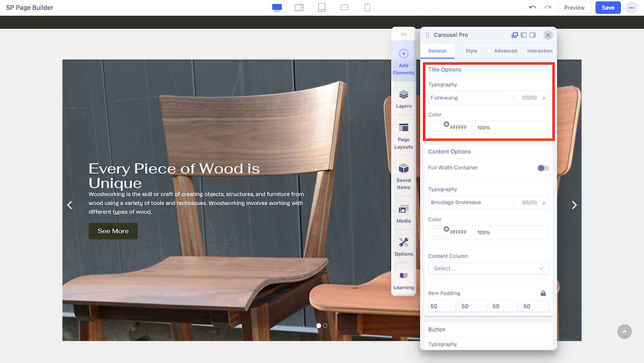Open the Advanced tab

click(506, 51)
